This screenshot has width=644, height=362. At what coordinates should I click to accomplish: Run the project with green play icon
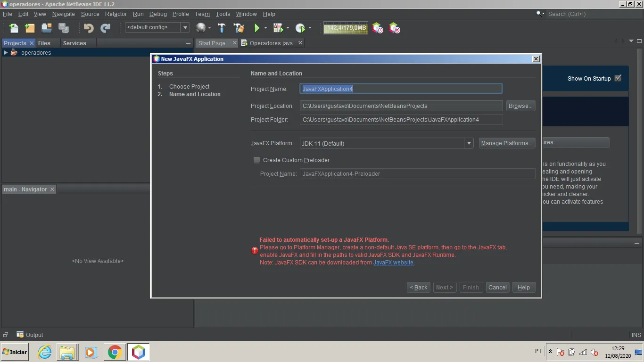(257, 28)
